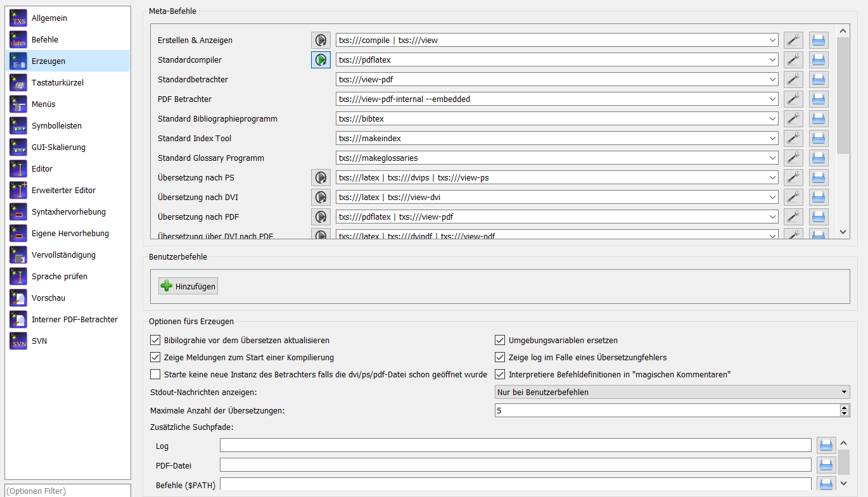Click the run icon for Übersetzung nach DVI

[x=321, y=198]
